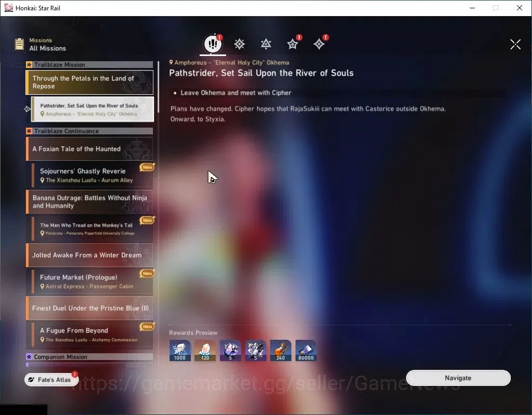Open Finest Duel Under the Pristine Blue (II)
The width and height of the screenshot is (532, 415).
[90, 308]
